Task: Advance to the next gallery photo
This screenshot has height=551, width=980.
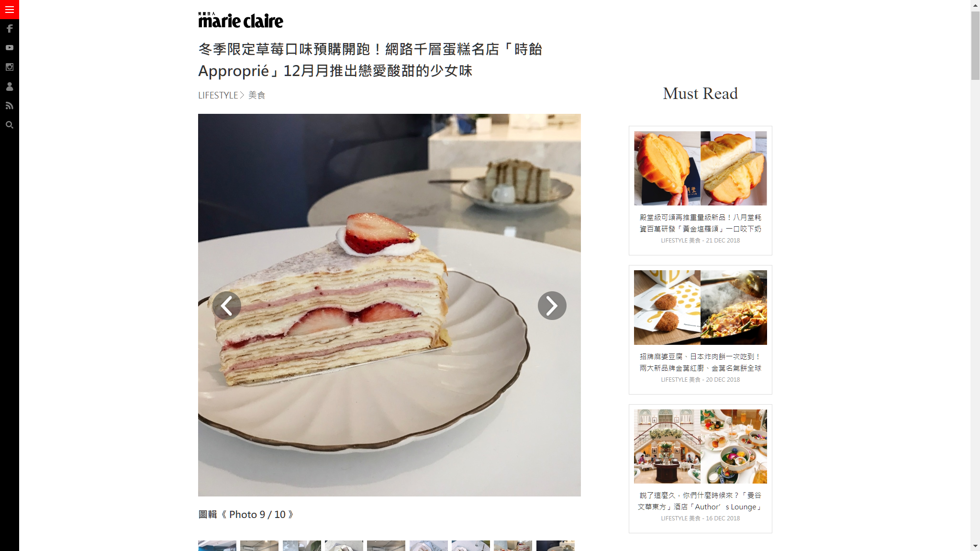Action: coord(552,306)
